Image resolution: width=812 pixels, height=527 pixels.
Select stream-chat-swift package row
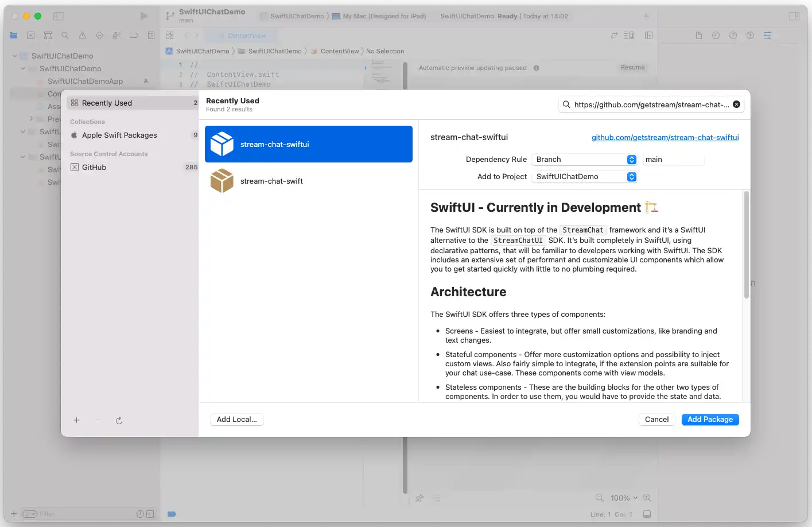309,181
